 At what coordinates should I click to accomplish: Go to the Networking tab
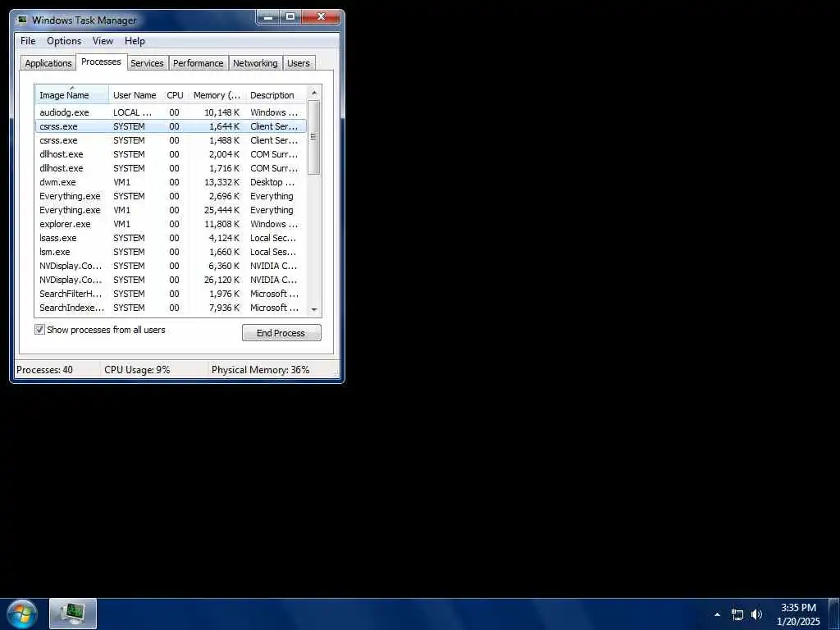(255, 62)
